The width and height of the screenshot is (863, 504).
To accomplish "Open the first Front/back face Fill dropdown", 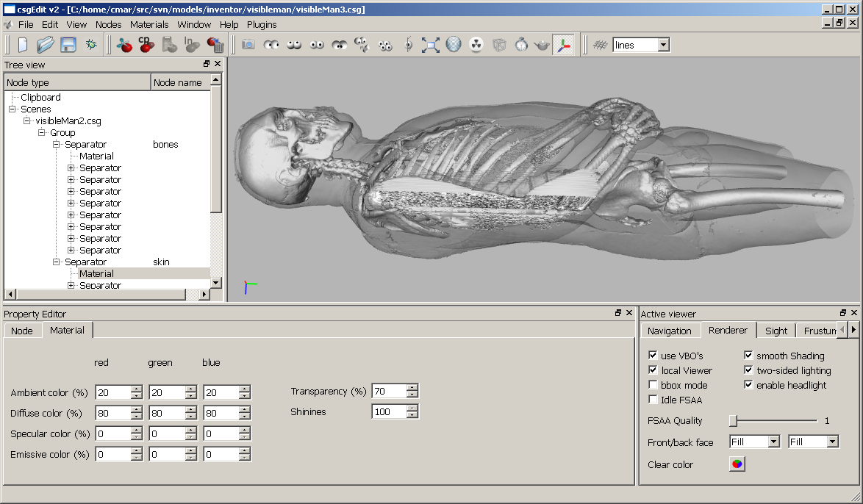I will pos(773,442).
